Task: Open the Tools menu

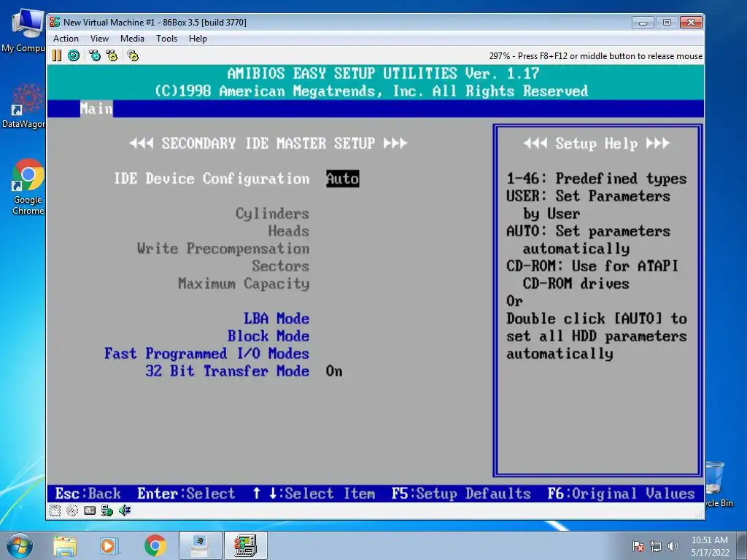Action: tap(167, 39)
